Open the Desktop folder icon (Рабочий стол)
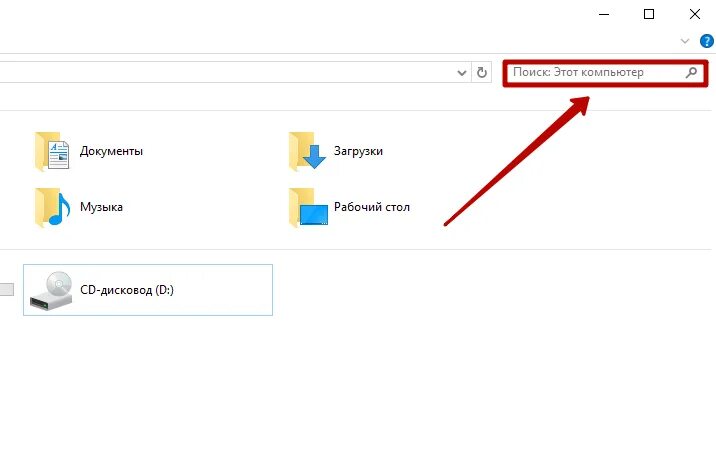This screenshot has height=454, width=716. coord(308,207)
